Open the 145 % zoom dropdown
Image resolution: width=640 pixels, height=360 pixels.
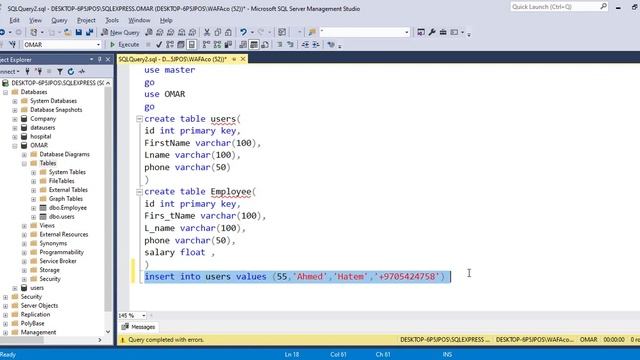(144, 316)
